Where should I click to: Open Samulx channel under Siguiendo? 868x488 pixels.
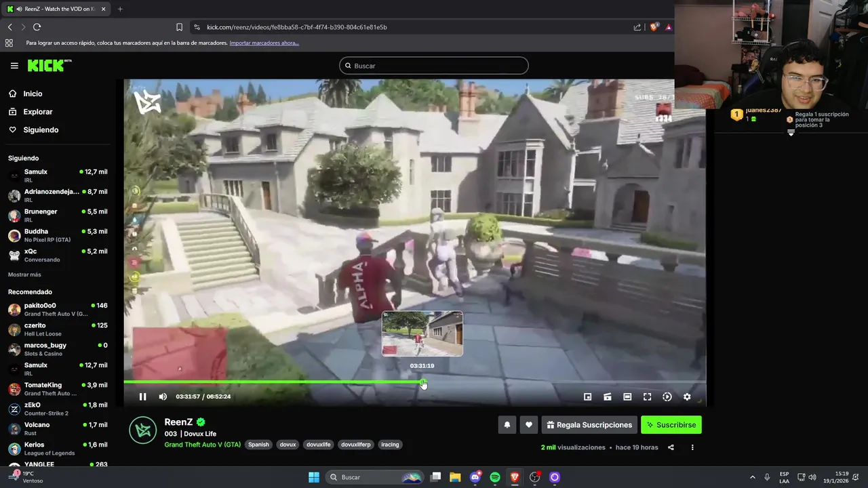(x=58, y=176)
